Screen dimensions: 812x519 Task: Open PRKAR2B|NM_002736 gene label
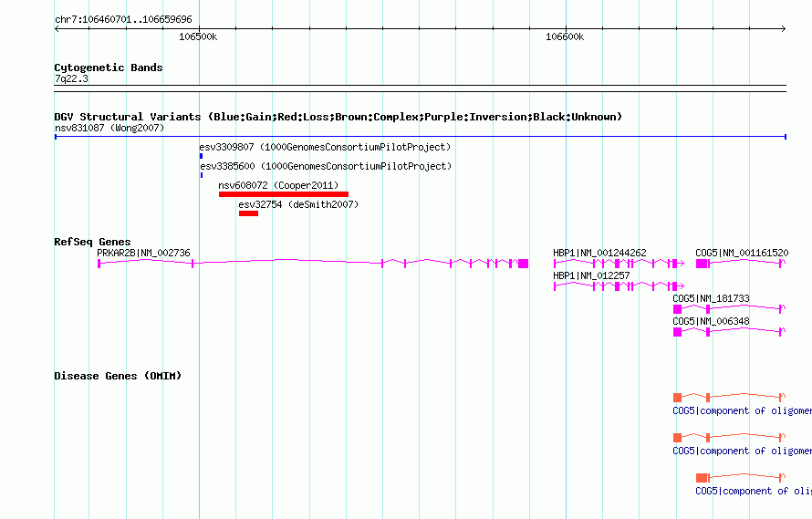143,253
